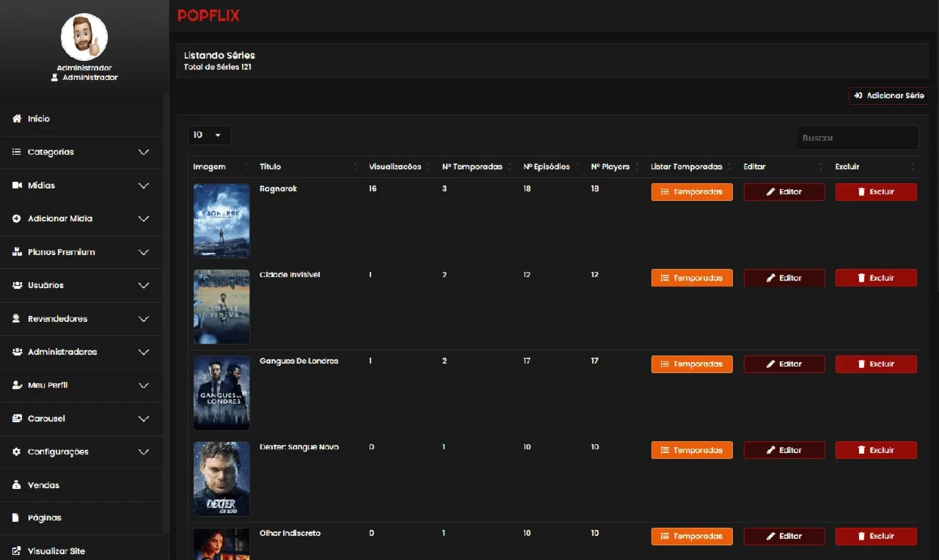
Task: Open Temporadas for Ragnarok
Action: (692, 192)
